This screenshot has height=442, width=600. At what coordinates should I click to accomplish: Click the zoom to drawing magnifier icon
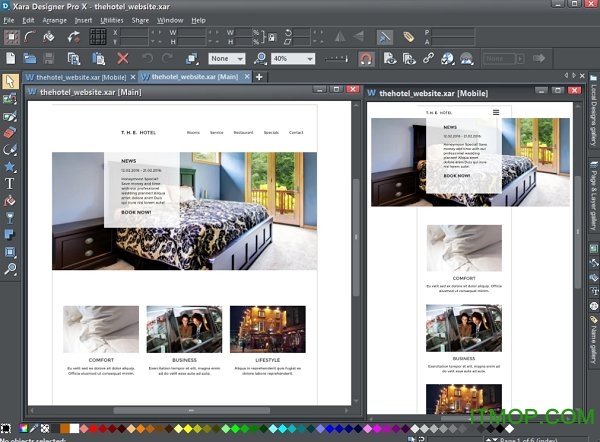(260, 59)
